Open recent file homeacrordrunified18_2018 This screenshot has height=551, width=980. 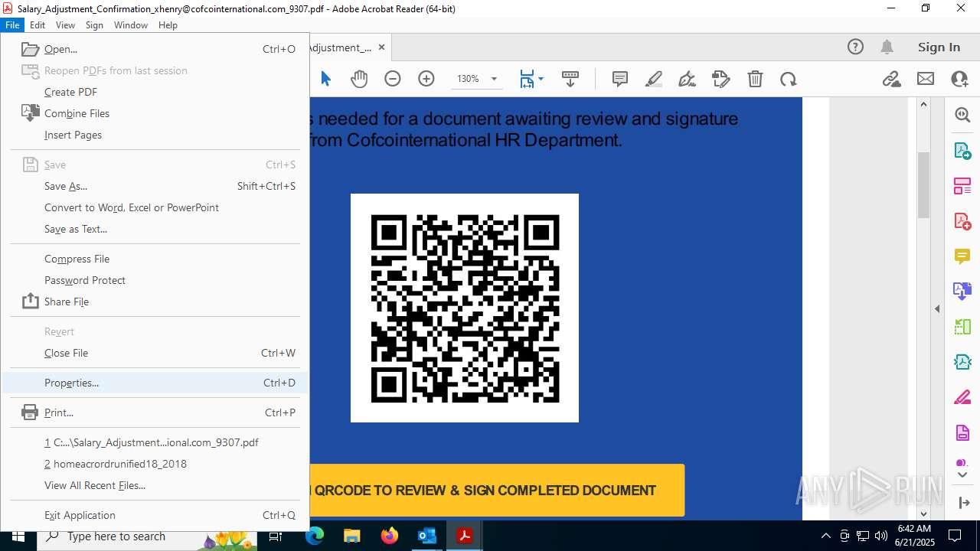(155, 464)
